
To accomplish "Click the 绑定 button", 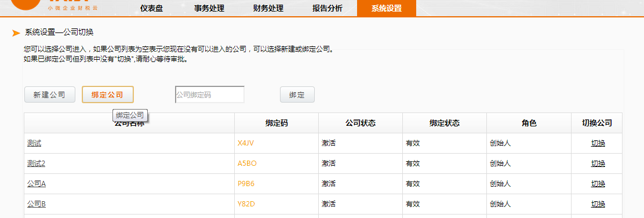I will [297, 95].
